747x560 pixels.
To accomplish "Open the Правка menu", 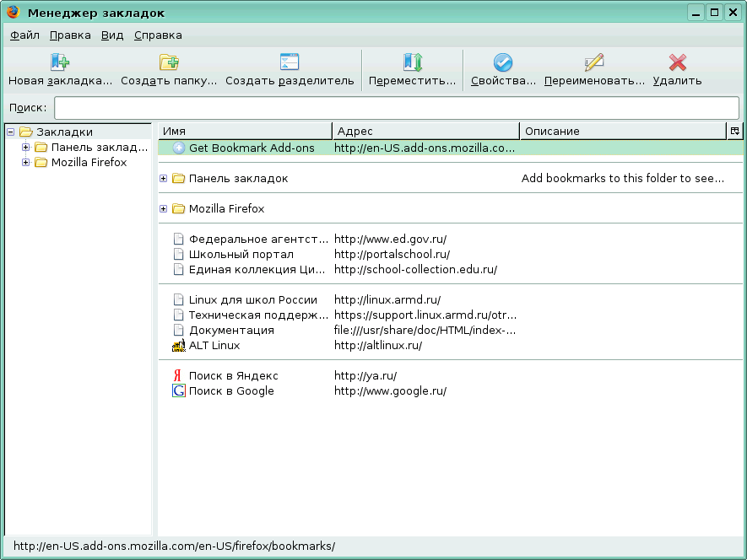I will click(69, 35).
